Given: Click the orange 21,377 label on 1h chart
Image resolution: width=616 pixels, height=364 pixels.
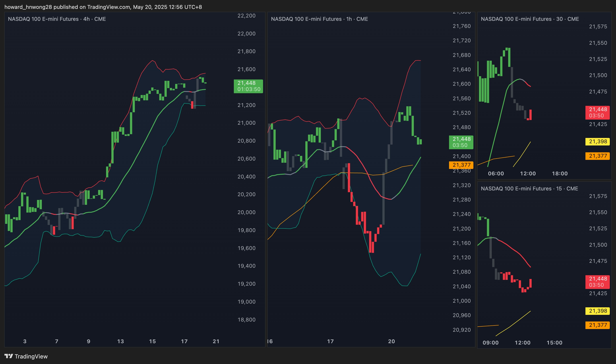Looking at the screenshot, I should pos(461,165).
